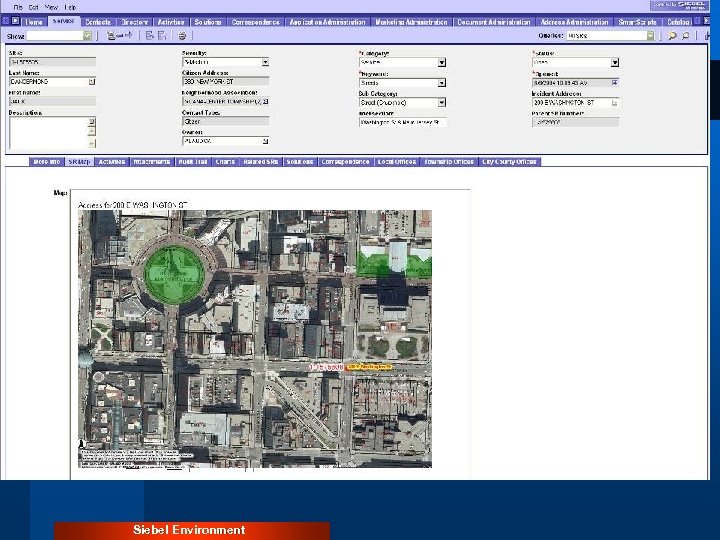Click the Citizen Address field

pyautogui.click(x=225, y=82)
